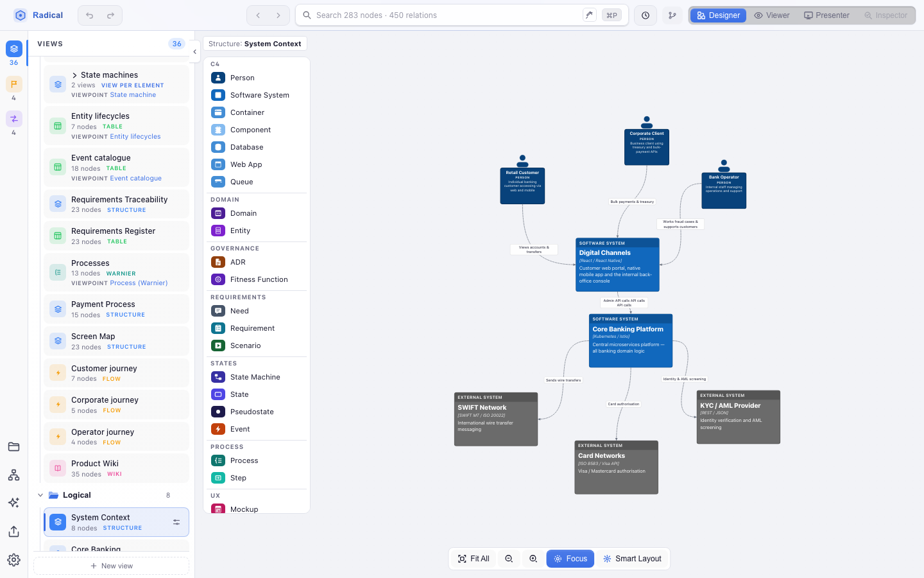Image resolution: width=924 pixels, height=578 pixels.
Task: Open the folder icon in left sidebar
Action: (x=13, y=447)
